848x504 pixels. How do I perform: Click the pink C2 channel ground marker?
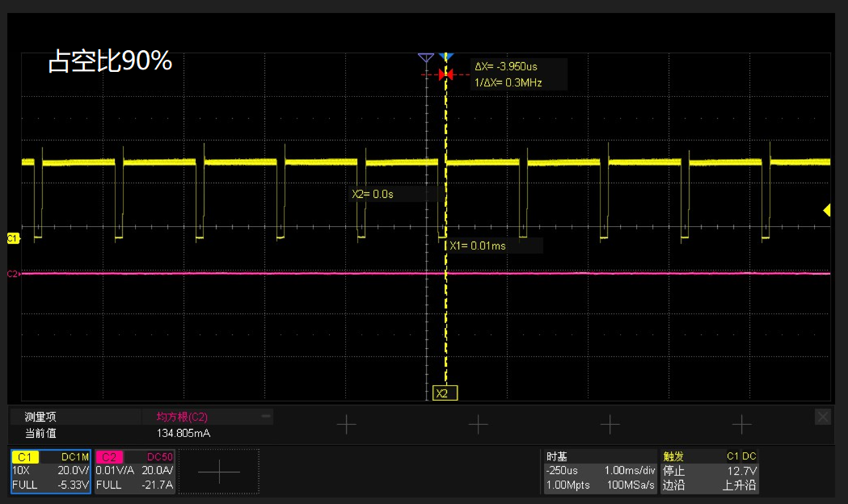(14, 274)
